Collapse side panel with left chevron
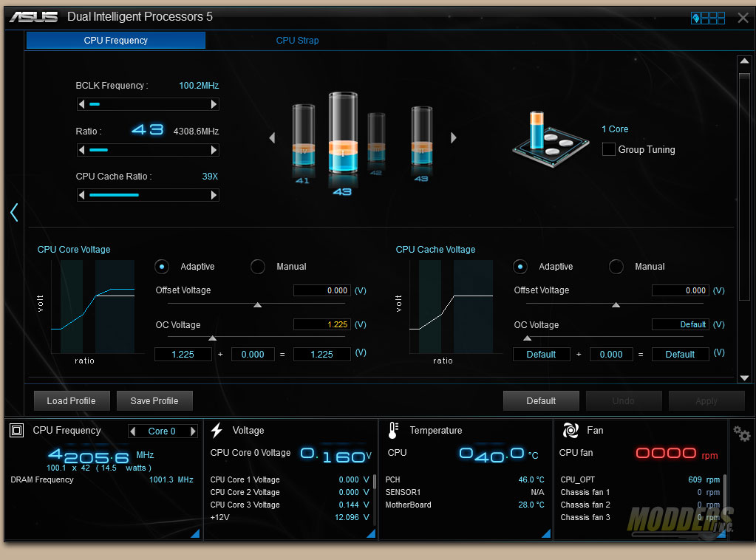 point(15,212)
